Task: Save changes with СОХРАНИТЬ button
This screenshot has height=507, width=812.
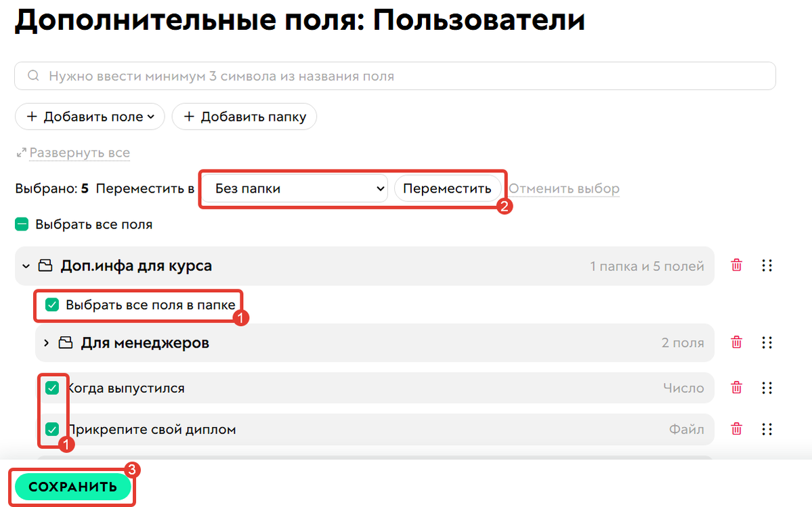Action: 72,487
